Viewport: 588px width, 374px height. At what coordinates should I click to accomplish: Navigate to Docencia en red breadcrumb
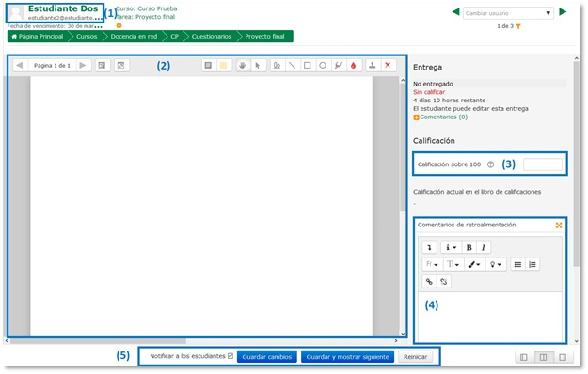click(x=134, y=37)
